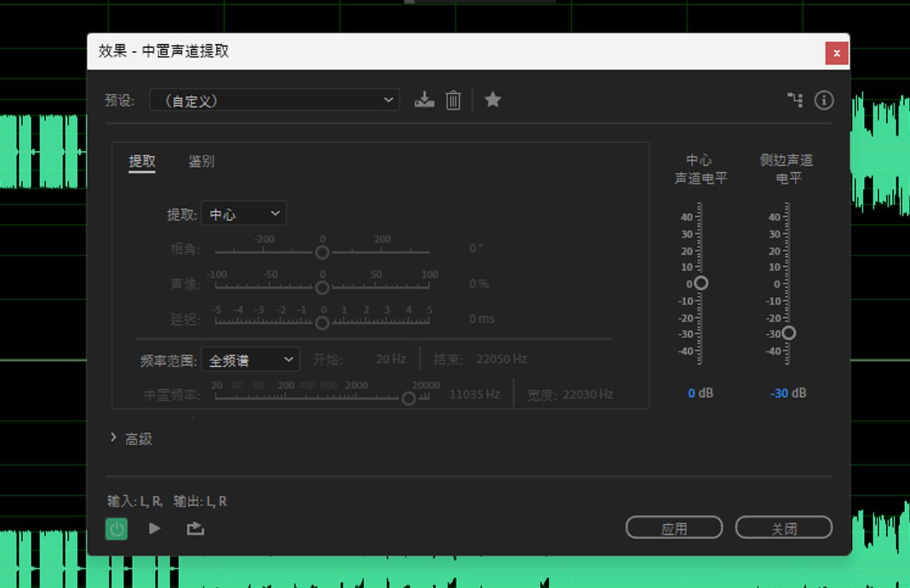This screenshot has height=588, width=910.
Task: Delete the selected preset
Action: point(453,100)
